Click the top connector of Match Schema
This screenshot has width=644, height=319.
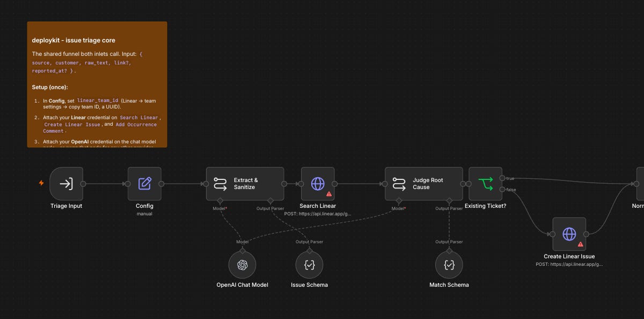[x=449, y=251]
